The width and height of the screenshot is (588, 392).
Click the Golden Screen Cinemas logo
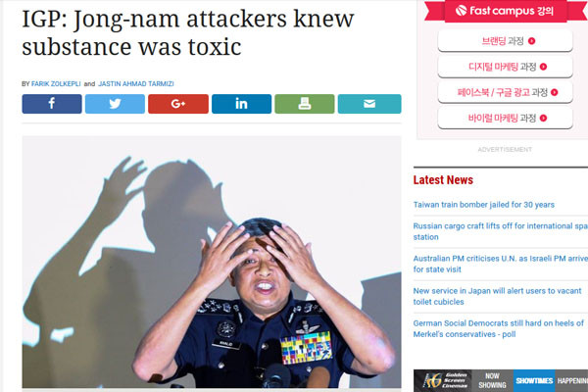click(443, 380)
